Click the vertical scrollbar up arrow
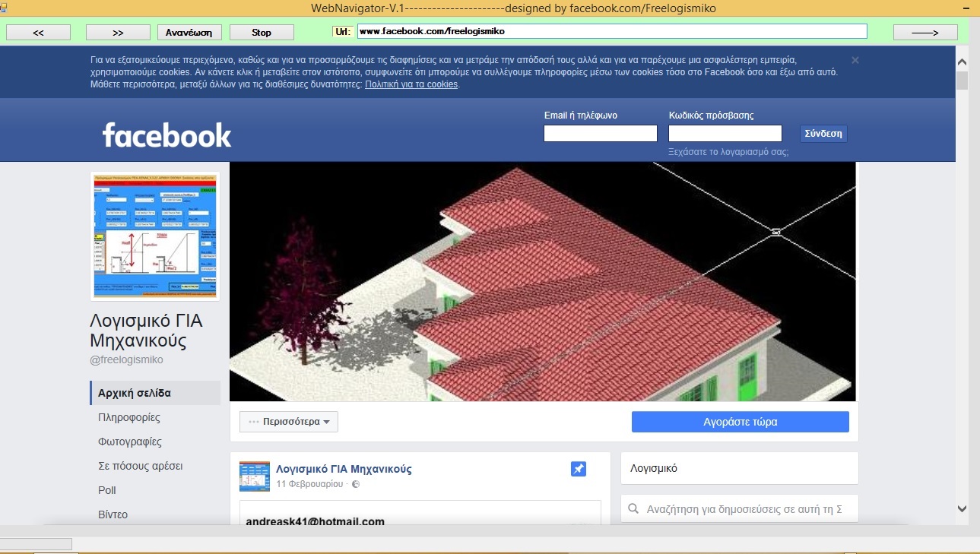The image size is (980, 554). point(962,62)
